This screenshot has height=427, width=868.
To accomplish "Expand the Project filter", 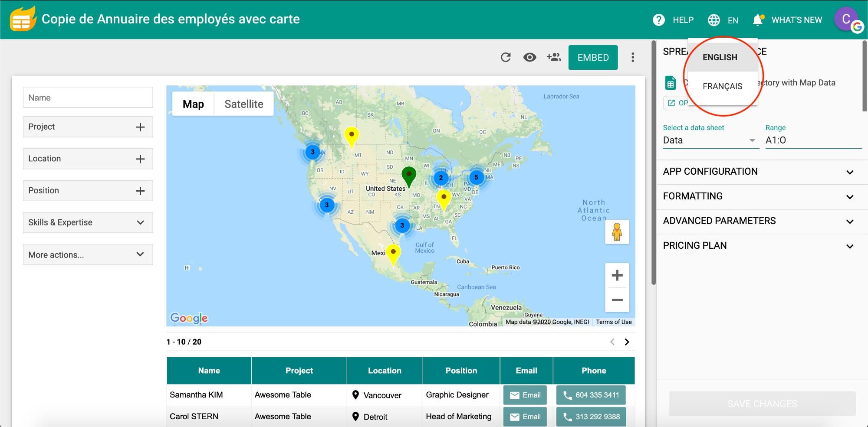I will (x=88, y=127).
